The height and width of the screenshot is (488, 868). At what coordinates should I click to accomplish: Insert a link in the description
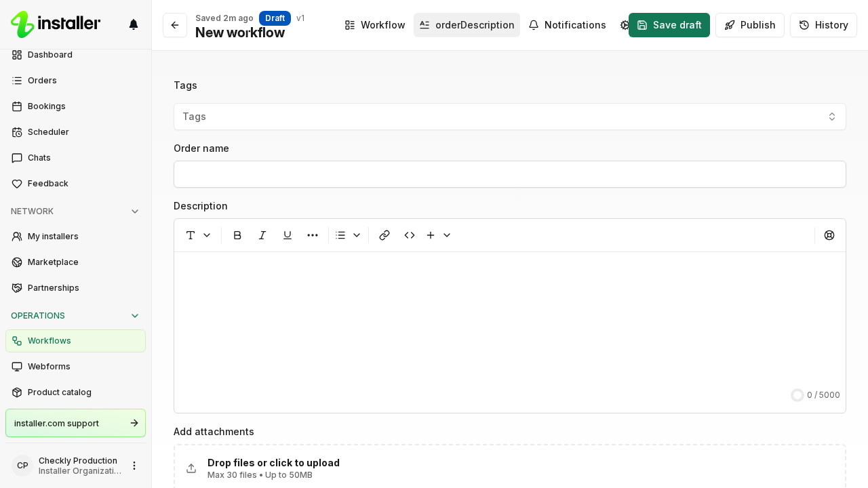(384, 235)
